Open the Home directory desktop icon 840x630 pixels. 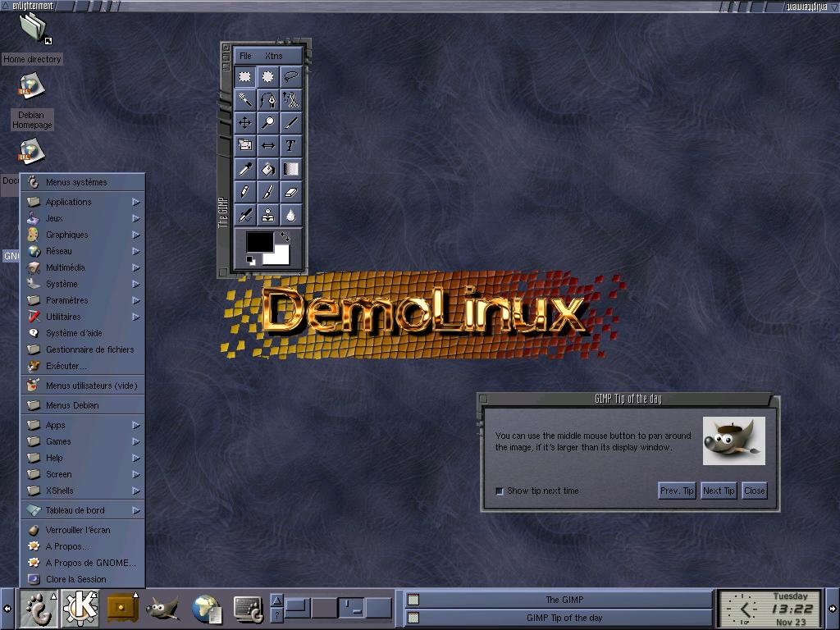[33, 39]
